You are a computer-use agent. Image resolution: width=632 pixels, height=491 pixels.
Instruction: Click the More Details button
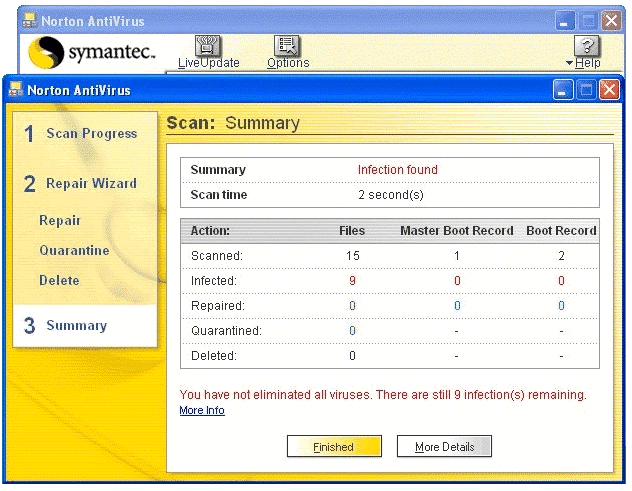pos(444,447)
